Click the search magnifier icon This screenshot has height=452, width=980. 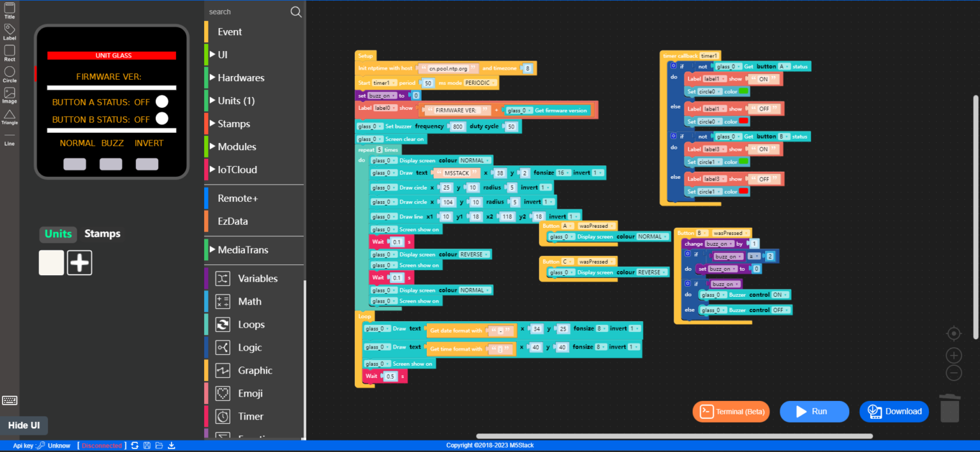296,11
